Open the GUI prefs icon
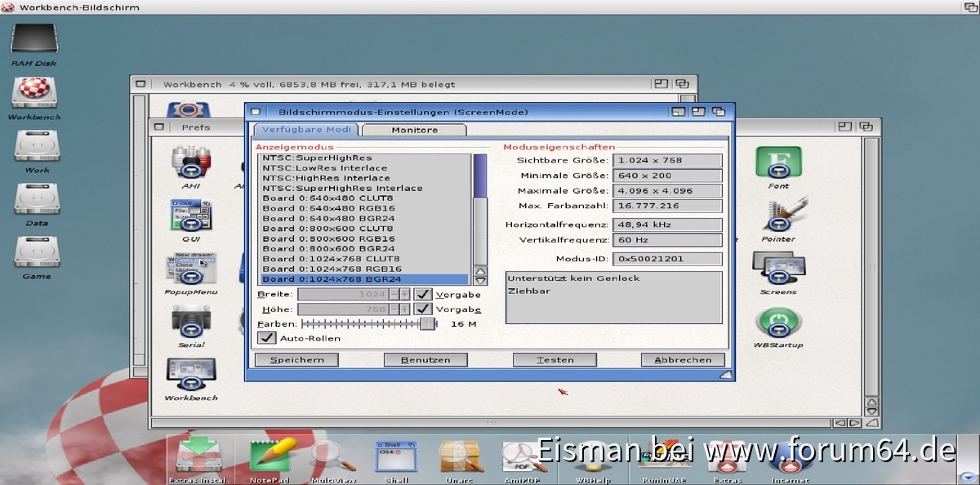980x485 pixels. [191, 216]
